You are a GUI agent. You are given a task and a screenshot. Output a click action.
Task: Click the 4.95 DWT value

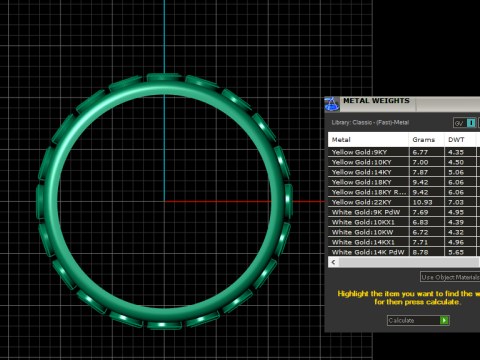click(456, 212)
